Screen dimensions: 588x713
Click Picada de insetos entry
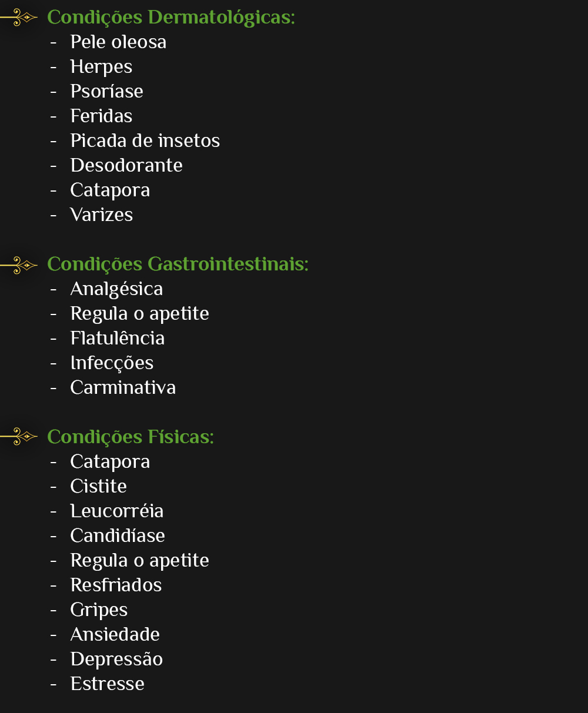[145, 141]
